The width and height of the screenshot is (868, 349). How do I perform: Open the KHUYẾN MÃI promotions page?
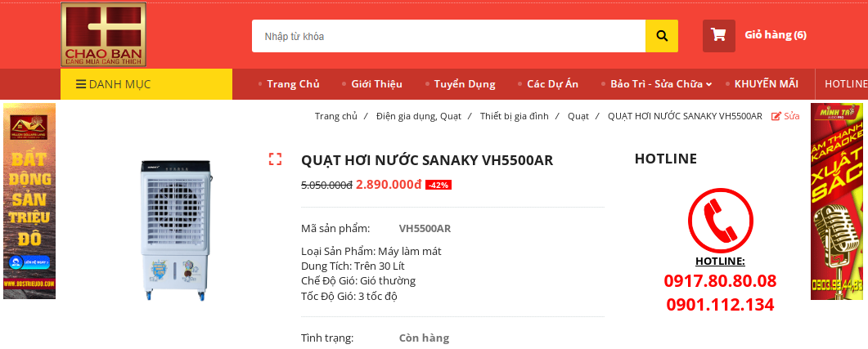766,84
